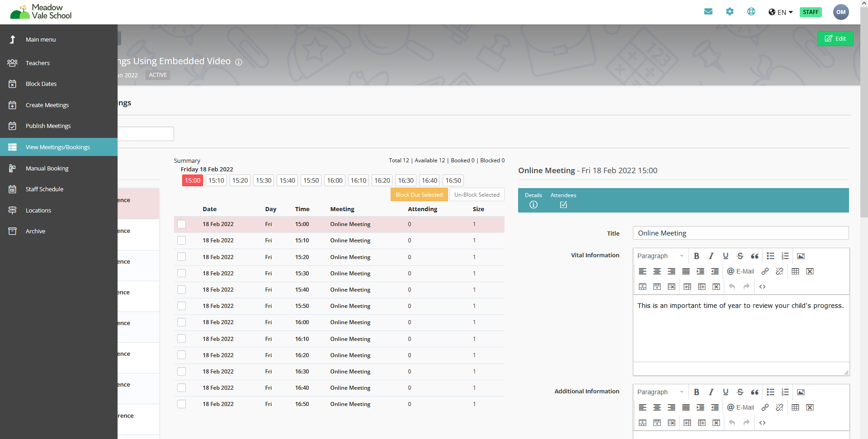Check the box for the 16:50 meeting
Image resolution: width=868 pixels, height=439 pixels.
[x=182, y=404]
